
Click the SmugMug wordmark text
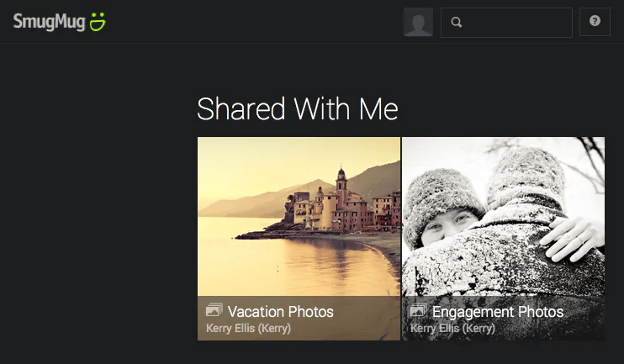pyautogui.click(x=49, y=22)
